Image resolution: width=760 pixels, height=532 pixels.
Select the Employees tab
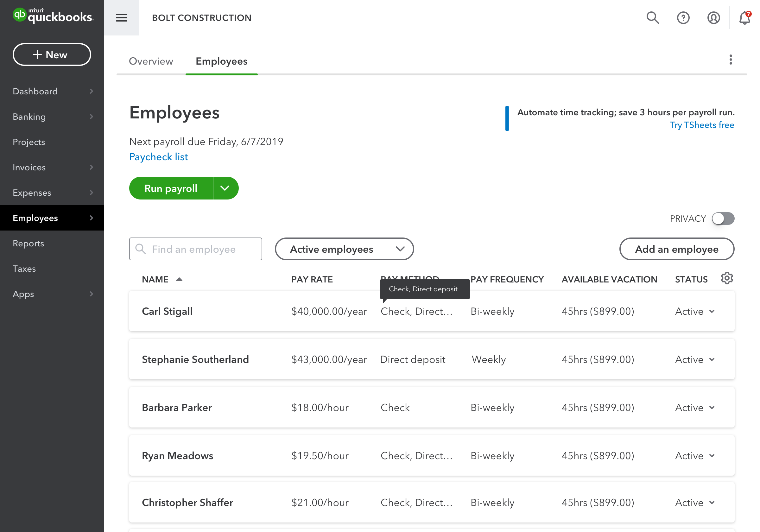[x=221, y=61]
